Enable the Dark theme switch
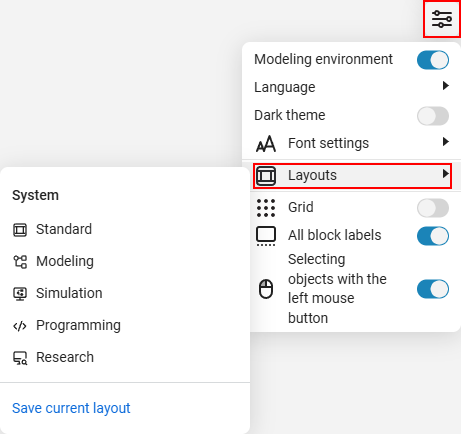 [x=433, y=116]
